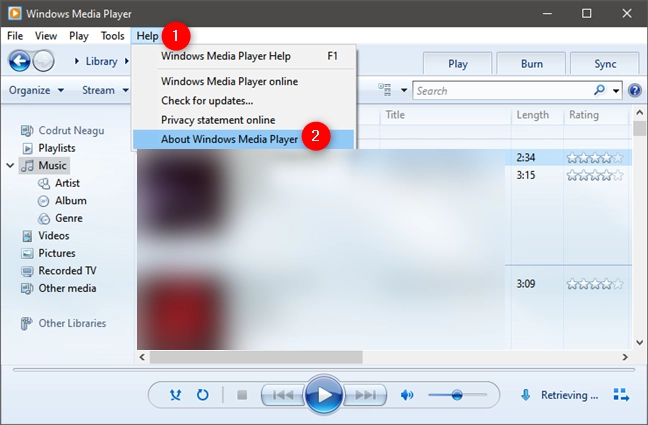Click the vertical scrollbar up arrow
Viewport: 648px width, 425px height.
click(640, 112)
